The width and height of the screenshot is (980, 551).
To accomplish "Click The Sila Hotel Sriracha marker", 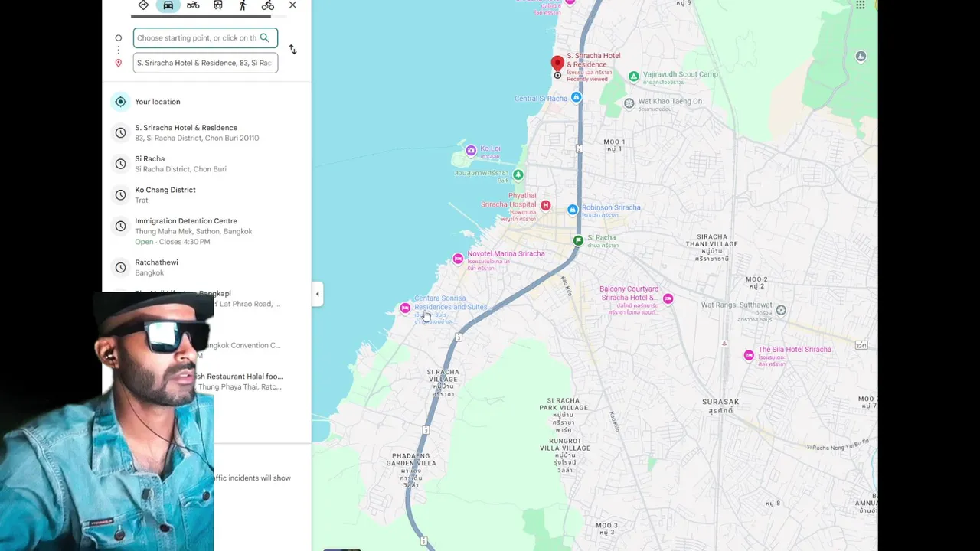I will pyautogui.click(x=749, y=355).
